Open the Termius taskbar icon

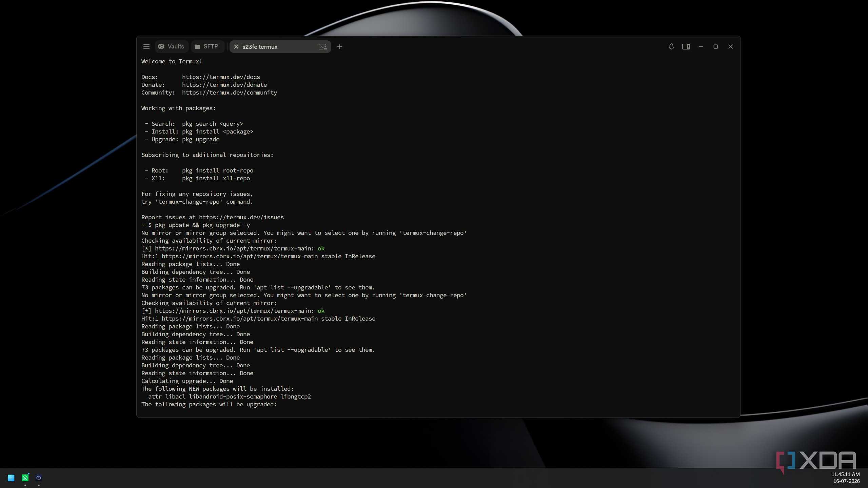(x=39, y=478)
